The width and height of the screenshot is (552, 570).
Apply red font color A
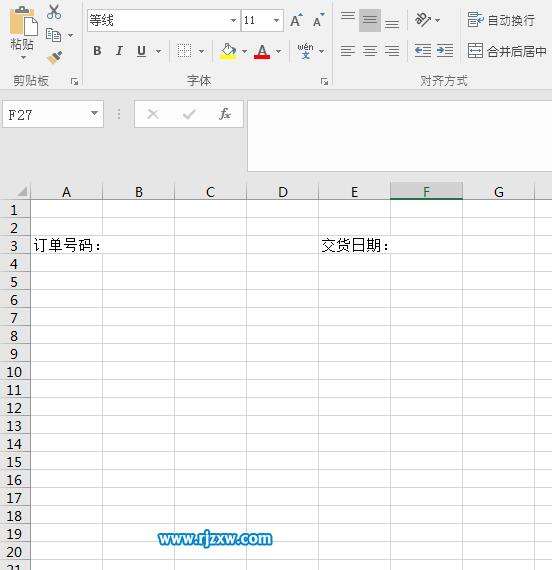(262, 51)
